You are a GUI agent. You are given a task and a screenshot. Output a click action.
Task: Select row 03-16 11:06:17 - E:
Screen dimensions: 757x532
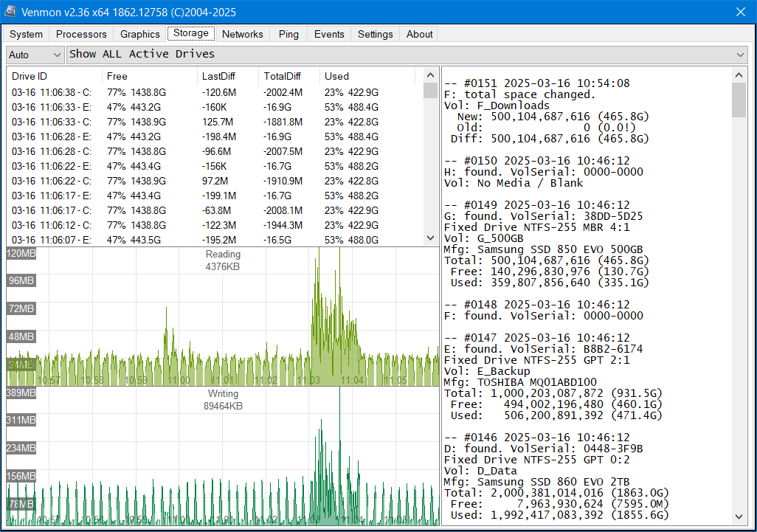(x=215, y=196)
